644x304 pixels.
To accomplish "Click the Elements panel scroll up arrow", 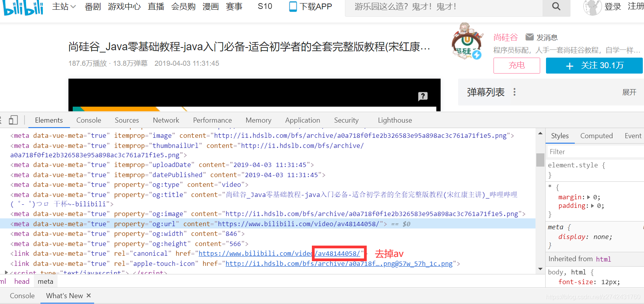I will click(x=540, y=133).
